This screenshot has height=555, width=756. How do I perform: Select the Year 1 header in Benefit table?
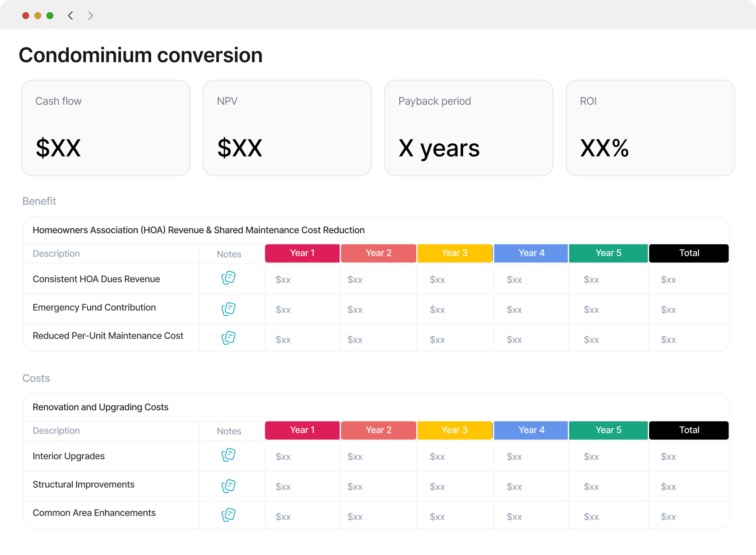click(302, 253)
